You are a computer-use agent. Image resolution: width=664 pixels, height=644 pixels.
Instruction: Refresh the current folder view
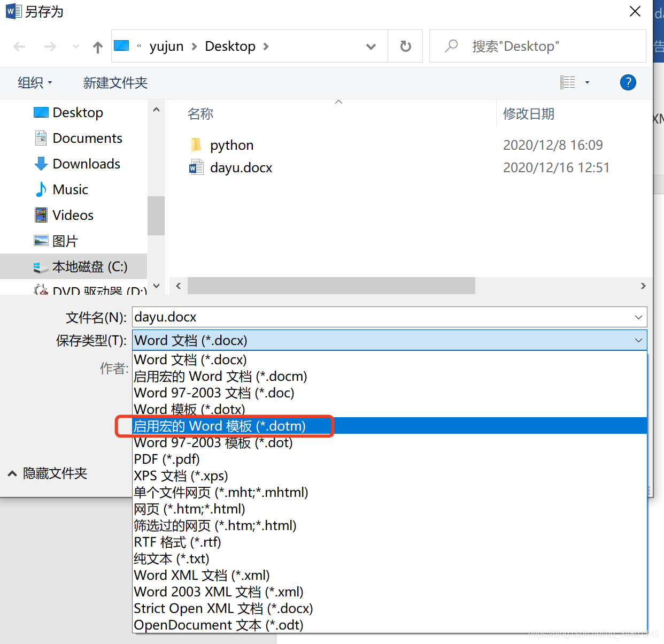pos(406,47)
